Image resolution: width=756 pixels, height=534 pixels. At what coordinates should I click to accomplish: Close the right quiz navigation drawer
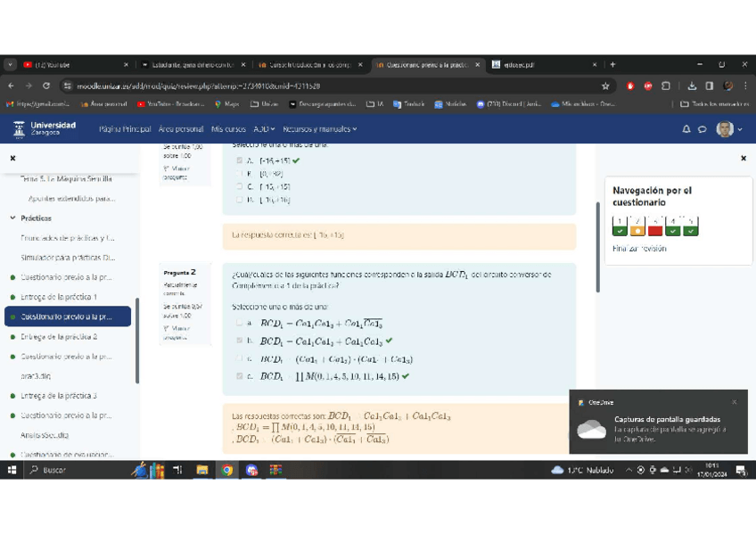[744, 158]
